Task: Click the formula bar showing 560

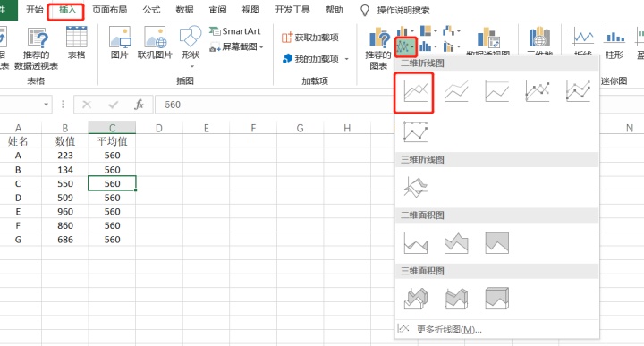Action: pyautogui.click(x=274, y=105)
